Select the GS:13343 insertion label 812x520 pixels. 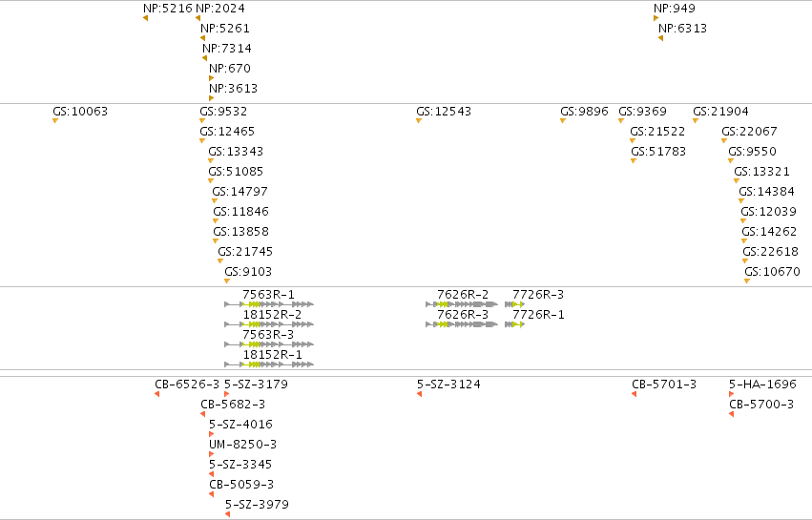pyautogui.click(x=236, y=152)
